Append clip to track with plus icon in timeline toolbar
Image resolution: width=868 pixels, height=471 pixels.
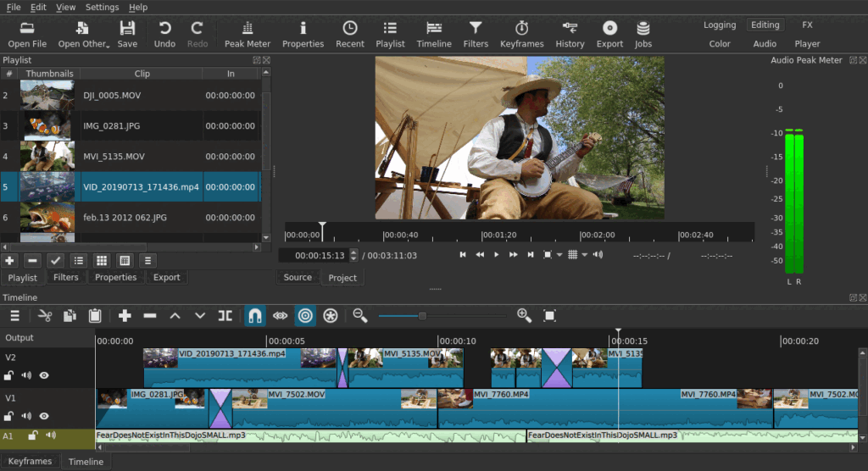pos(125,316)
